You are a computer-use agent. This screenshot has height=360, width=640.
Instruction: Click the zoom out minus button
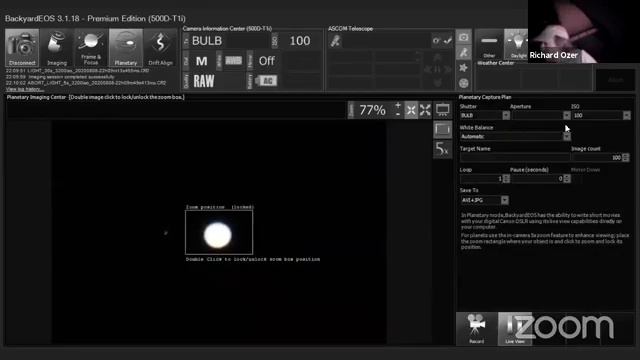coord(398,114)
